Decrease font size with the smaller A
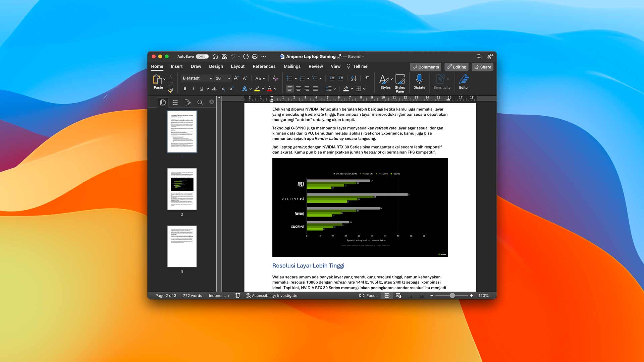The height and width of the screenshot is (362, 644). point(245,78)
